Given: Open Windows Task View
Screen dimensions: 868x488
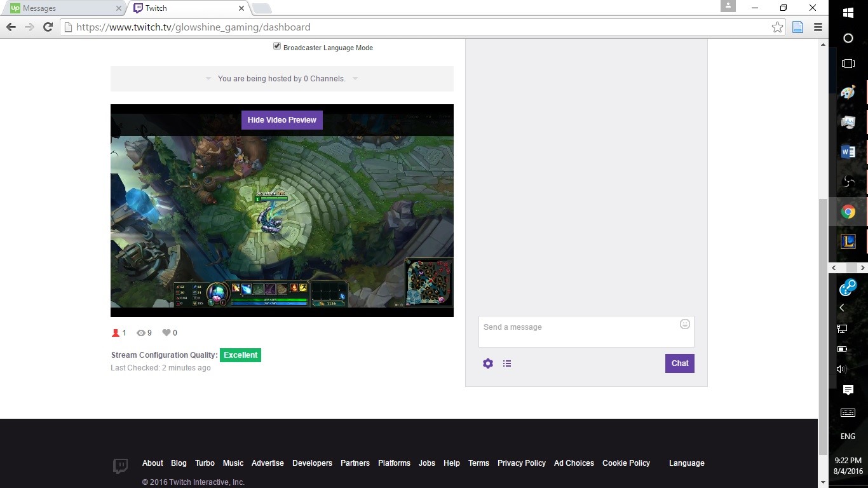Looking at the screenshot, I should (x=848, y=64).
